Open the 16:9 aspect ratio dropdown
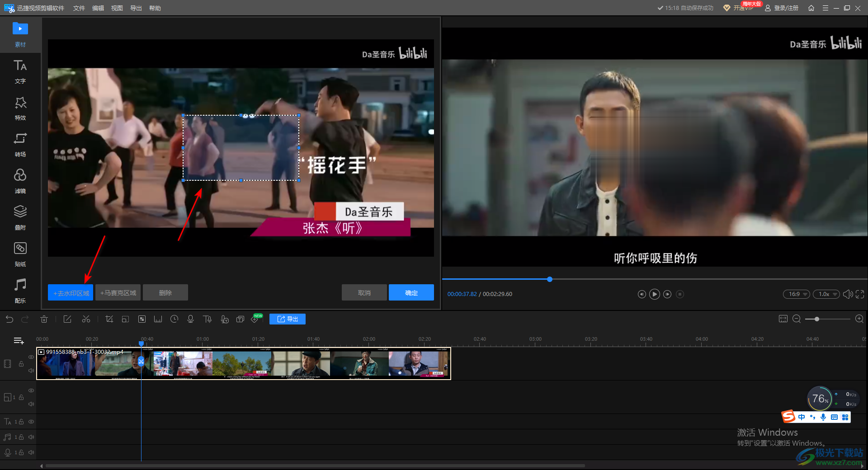 click(x=797, y=294)
